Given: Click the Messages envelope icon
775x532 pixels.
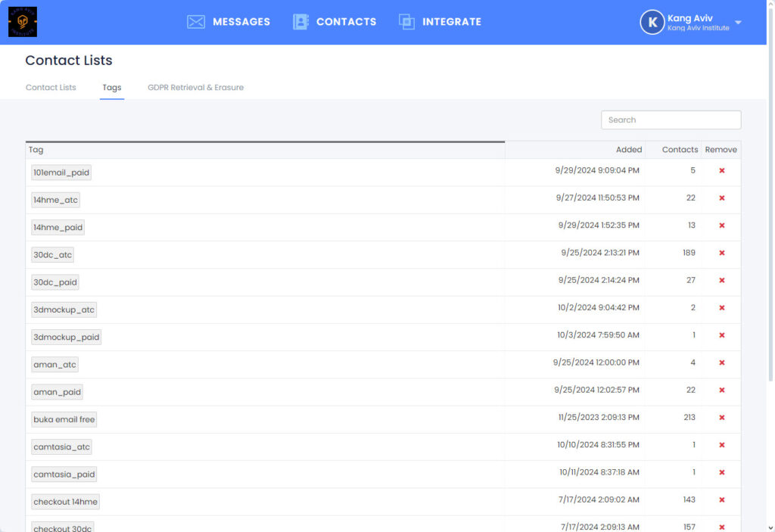Looking at the screenshot, I should click(x=196, y=22).
